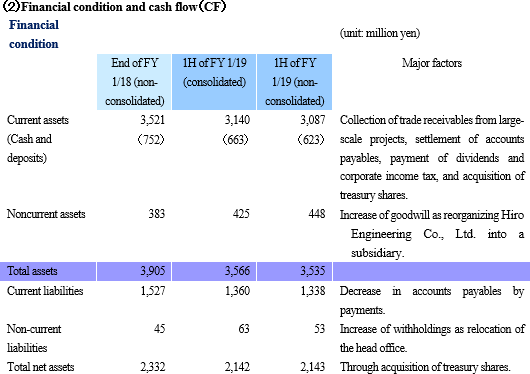Click the total net assets value 2,332
530x374 pixels.
tap(153, 367)
